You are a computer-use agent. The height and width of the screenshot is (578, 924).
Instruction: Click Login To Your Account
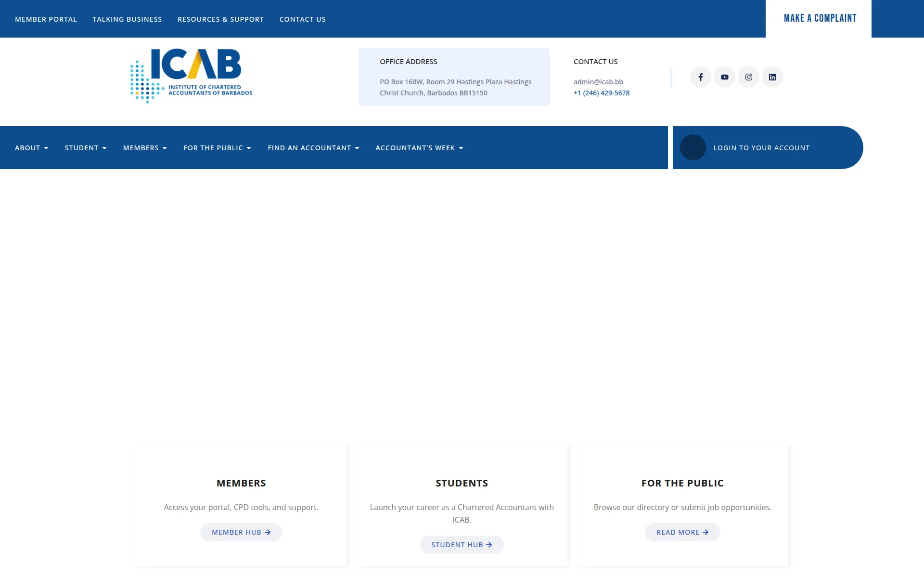761,148
